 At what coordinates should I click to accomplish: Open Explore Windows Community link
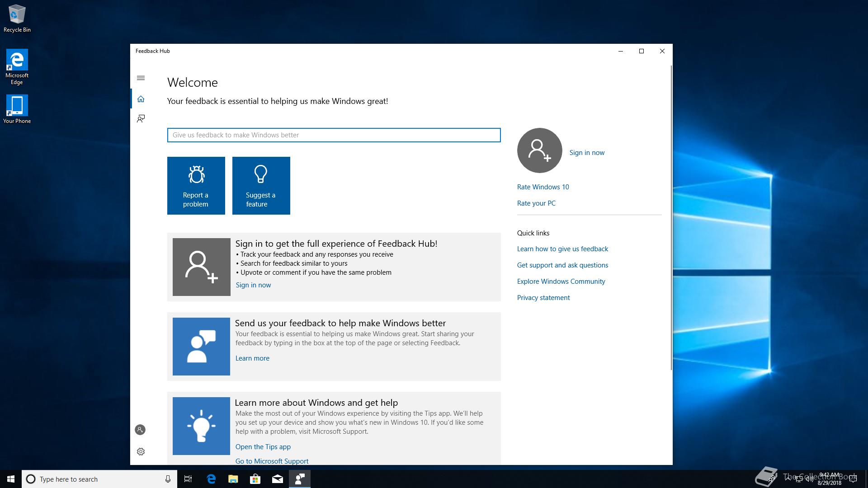pyautogui.click(x=561, y=282)
